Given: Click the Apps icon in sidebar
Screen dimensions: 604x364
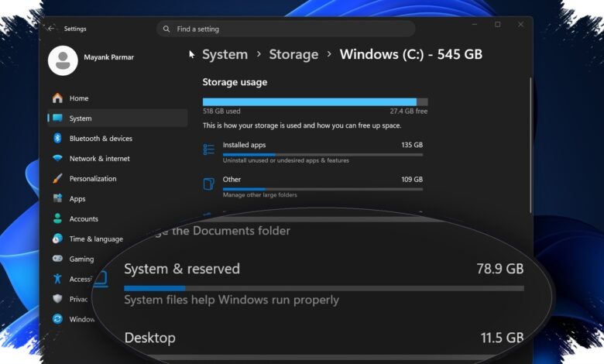Looking at the screenshot, I should click(57, 198).
